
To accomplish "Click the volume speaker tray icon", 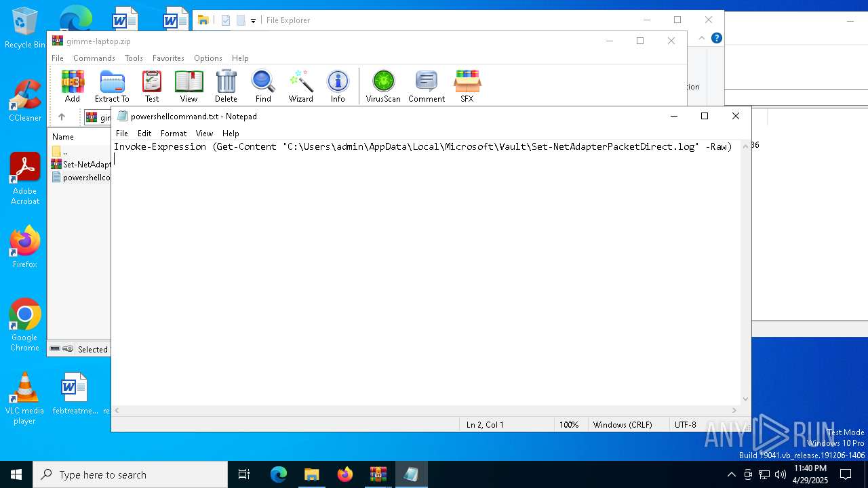I will [781, 474].
